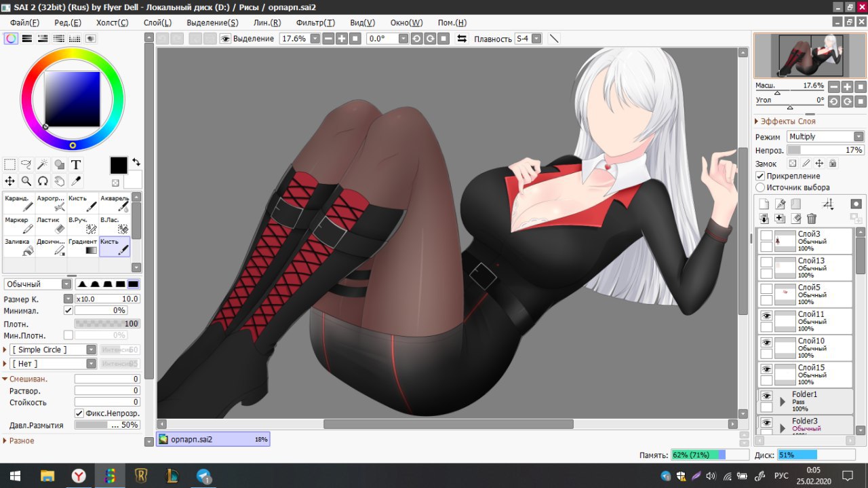Open Плавность S-4 stabilizer dropdown

coord(536,39)
